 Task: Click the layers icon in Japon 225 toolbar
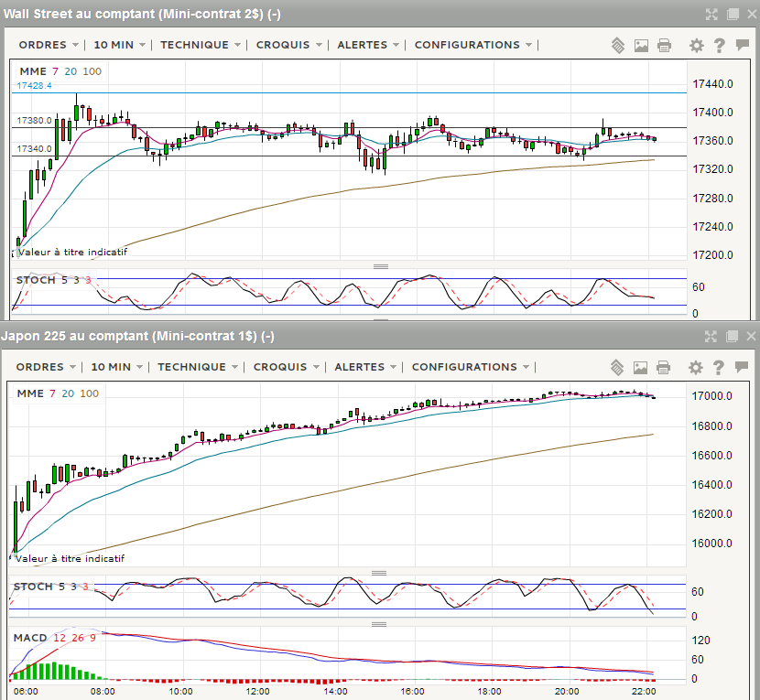[618, 367]
